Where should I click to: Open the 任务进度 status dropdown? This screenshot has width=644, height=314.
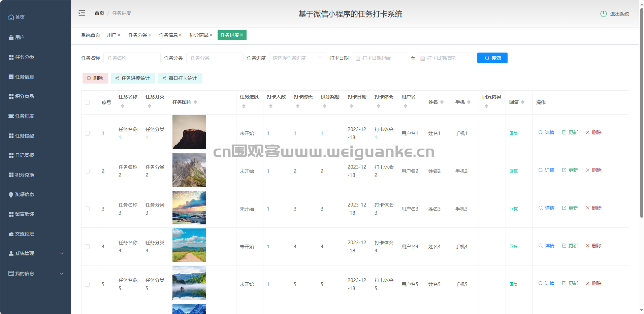point(297,58)
